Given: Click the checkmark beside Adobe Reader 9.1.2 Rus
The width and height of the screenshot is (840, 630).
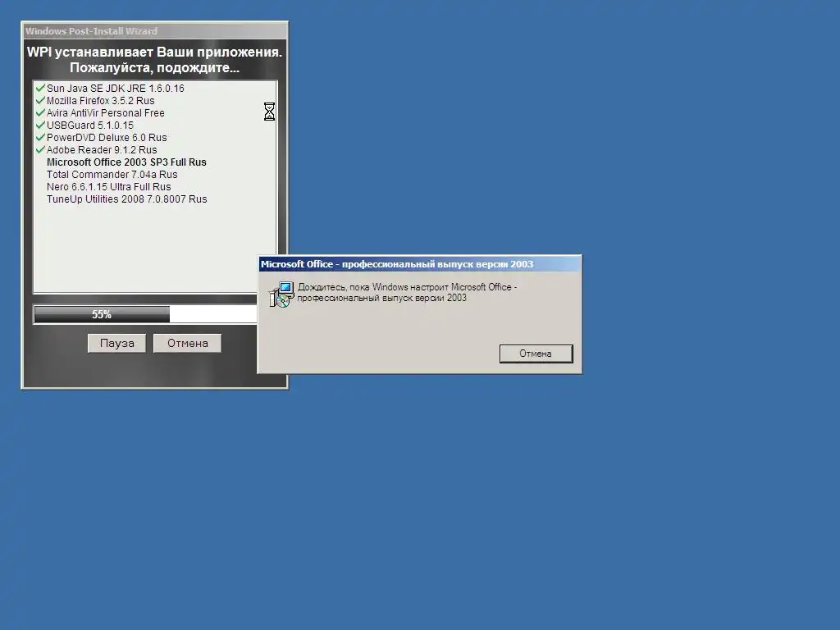Looking at the screenshot, I should tap(40, 149).
